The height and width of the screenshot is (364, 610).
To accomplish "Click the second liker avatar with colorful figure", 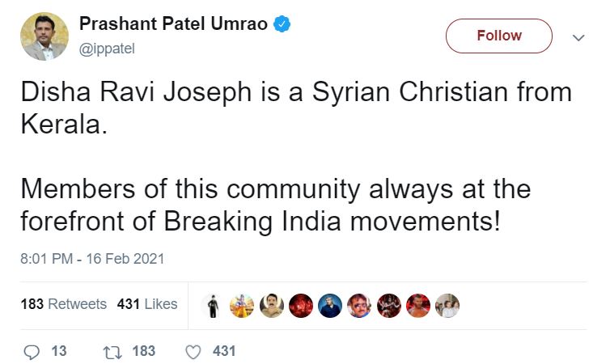I will [x=242, y=305].
